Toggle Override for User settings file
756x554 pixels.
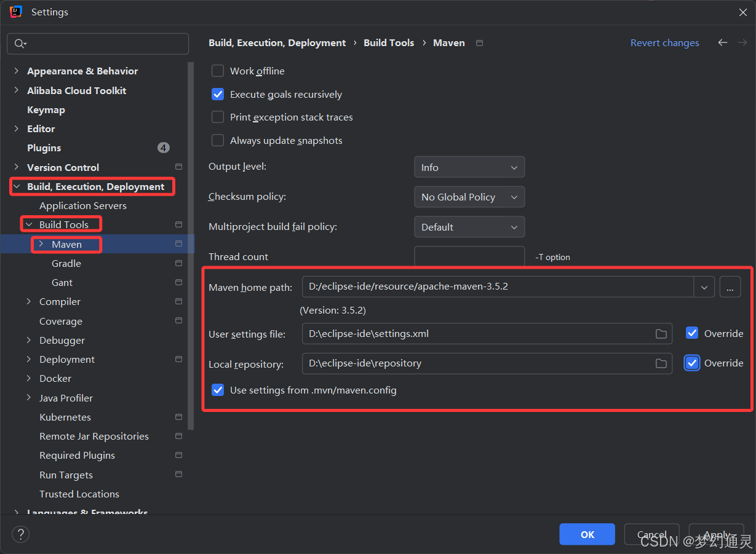[x=692, y=333]
